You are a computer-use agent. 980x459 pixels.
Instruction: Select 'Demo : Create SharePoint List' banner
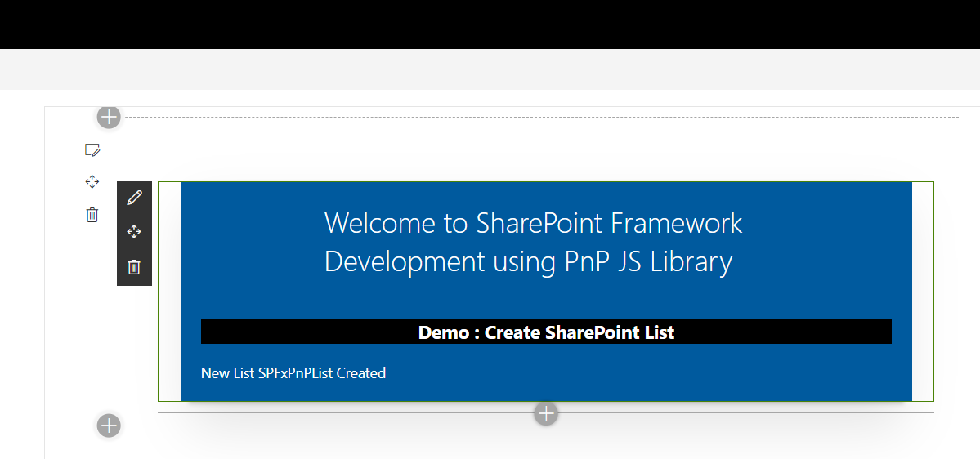point(546,332)
